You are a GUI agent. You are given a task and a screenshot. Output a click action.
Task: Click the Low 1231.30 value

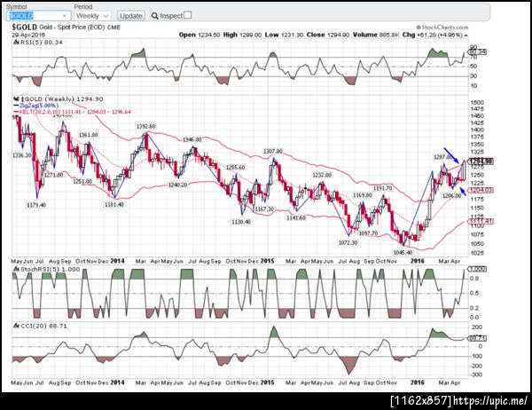[284, 35]
